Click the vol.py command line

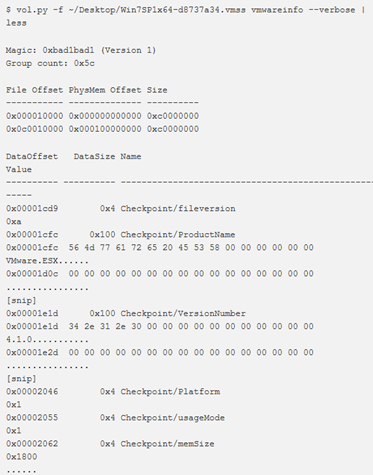tap(186, 16)
